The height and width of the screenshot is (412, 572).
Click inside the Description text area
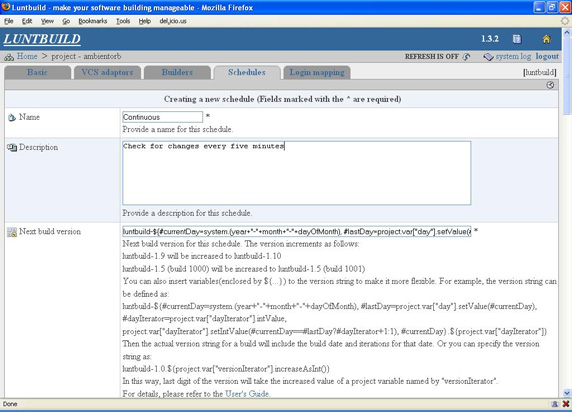pyautogui.click(x=297, y=173)
